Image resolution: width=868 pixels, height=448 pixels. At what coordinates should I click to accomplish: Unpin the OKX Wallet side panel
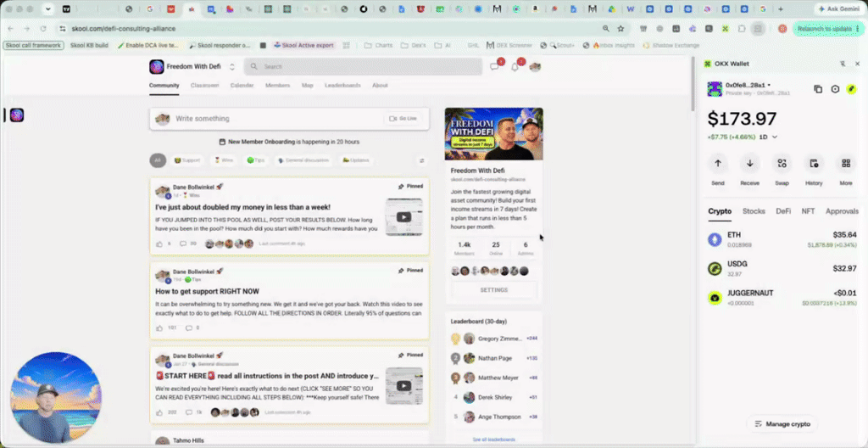coord(843,64)
